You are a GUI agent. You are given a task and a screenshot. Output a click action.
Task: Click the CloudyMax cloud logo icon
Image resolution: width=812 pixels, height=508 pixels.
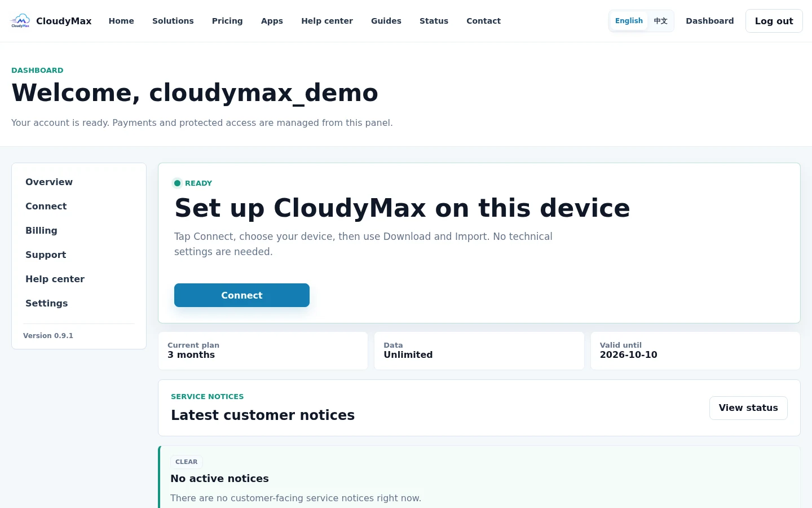tap(20, 21)
